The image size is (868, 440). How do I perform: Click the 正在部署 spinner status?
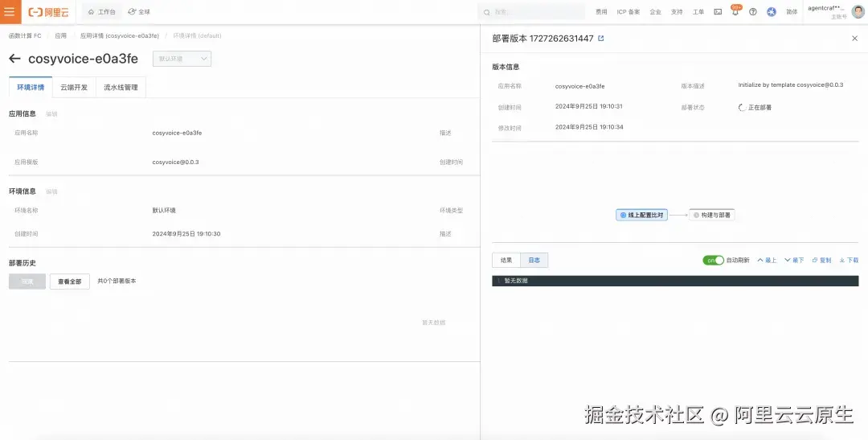coord(755,108)
